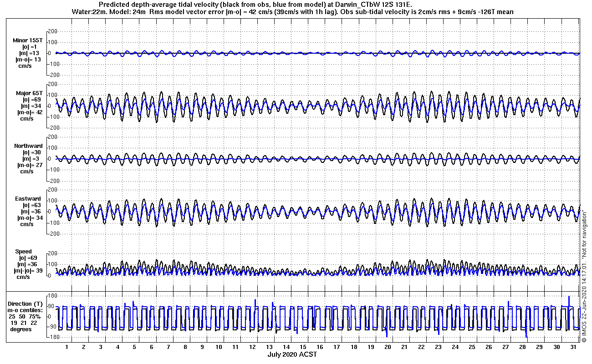Click day '12' on the x-axis
The image size is (592, 364).
click(x=253, y=347)
